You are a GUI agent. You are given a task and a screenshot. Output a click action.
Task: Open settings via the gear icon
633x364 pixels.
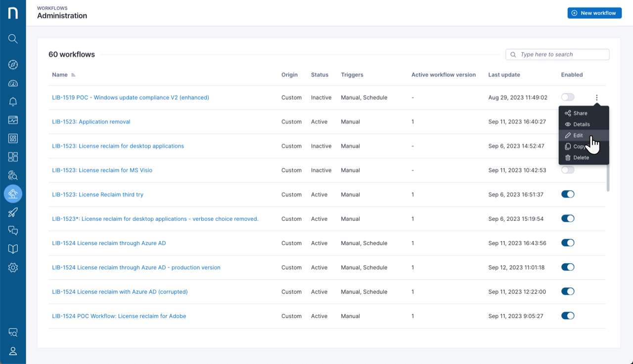[x=13, y=267]
